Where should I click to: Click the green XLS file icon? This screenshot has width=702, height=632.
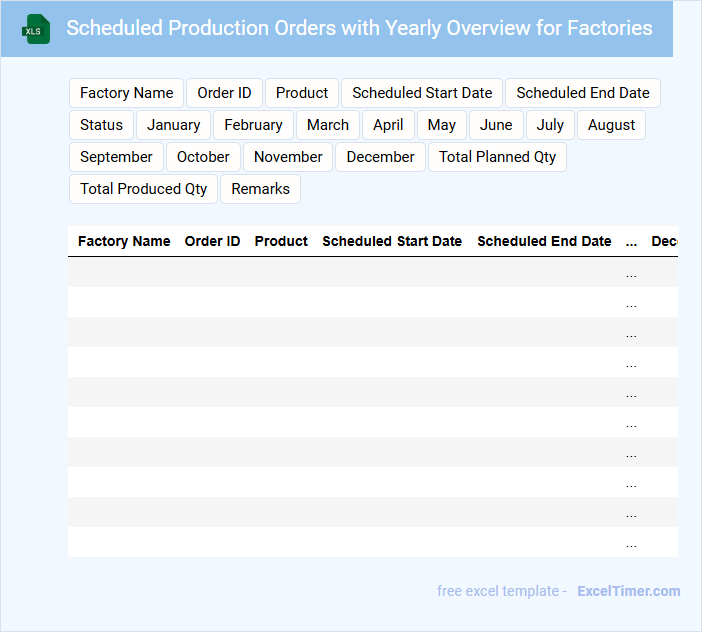37,29
